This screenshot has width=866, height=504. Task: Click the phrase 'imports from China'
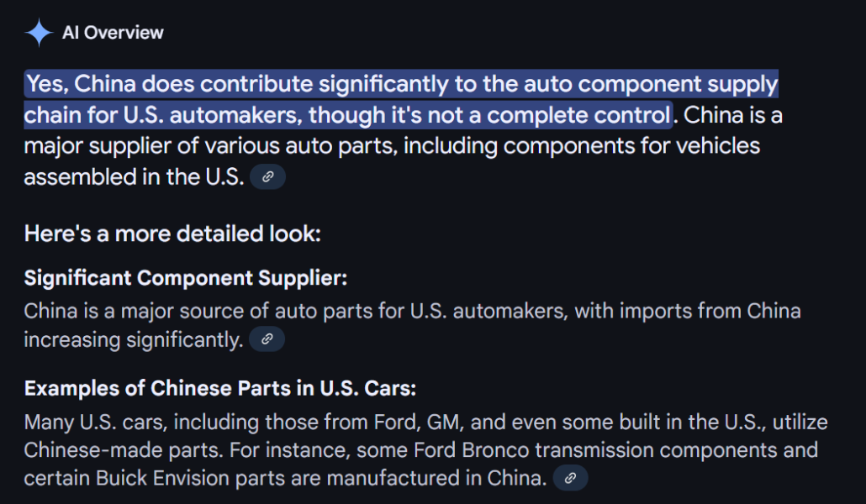(x=710, y=312)
